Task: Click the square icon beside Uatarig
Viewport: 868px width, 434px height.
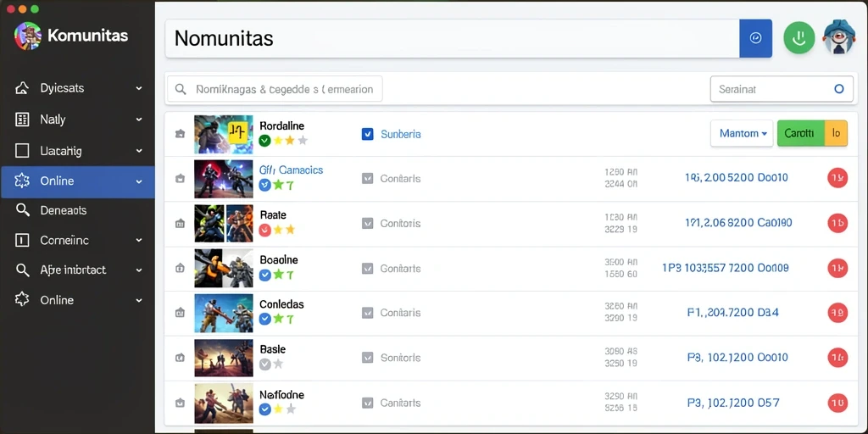Action: tap(22, 151)
